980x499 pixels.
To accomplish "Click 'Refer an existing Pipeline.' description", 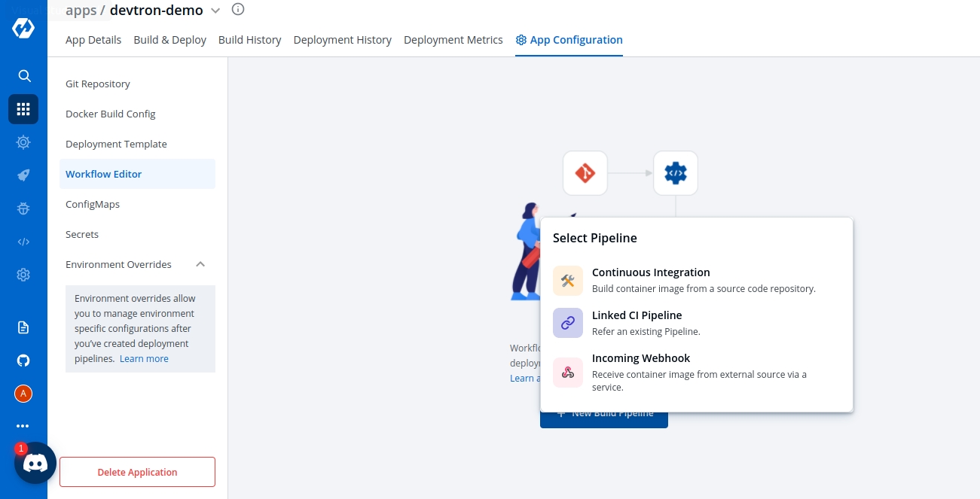I will point(646,331).
